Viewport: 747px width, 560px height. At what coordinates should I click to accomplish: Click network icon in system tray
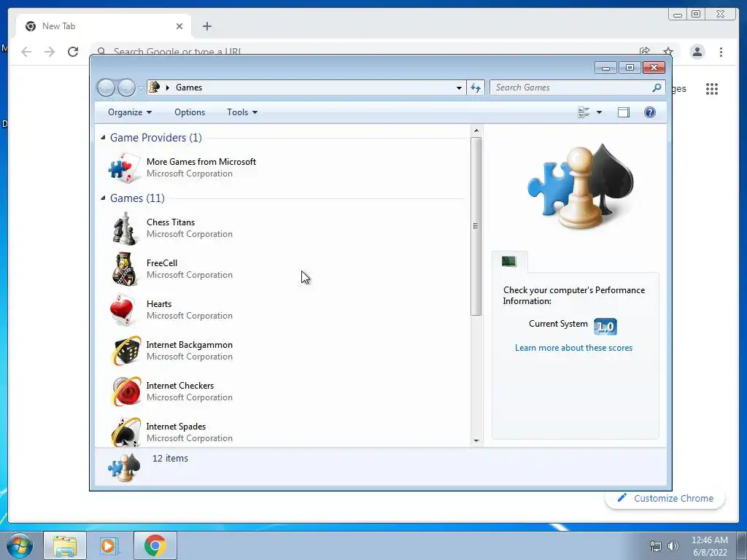coord(656,546)
